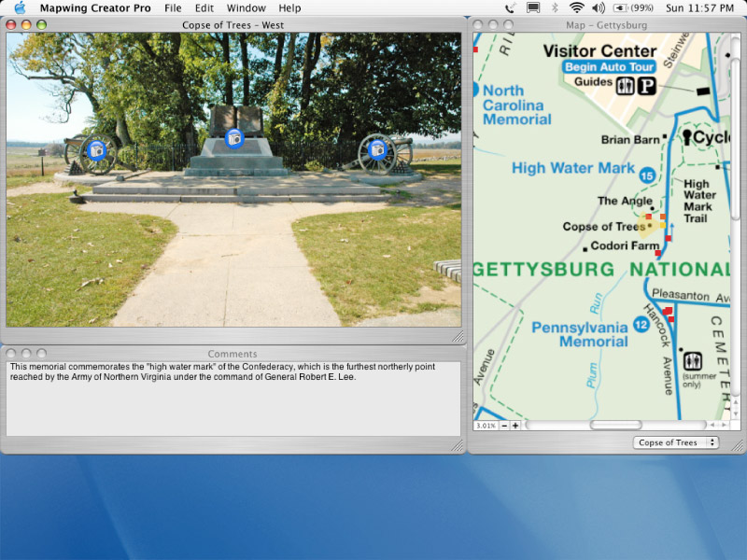Open camera hotspot on the center monument
Screen dimensions: 747x560
234,138
